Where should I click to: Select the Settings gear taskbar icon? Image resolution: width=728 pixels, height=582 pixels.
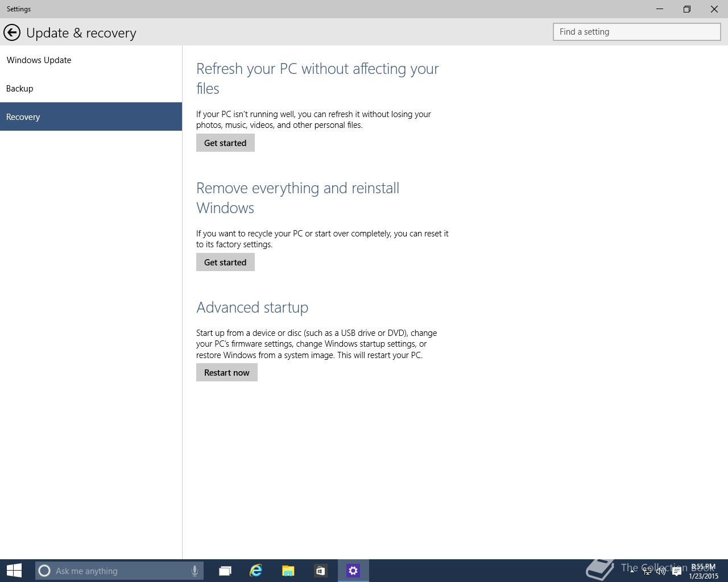point(353,571)
